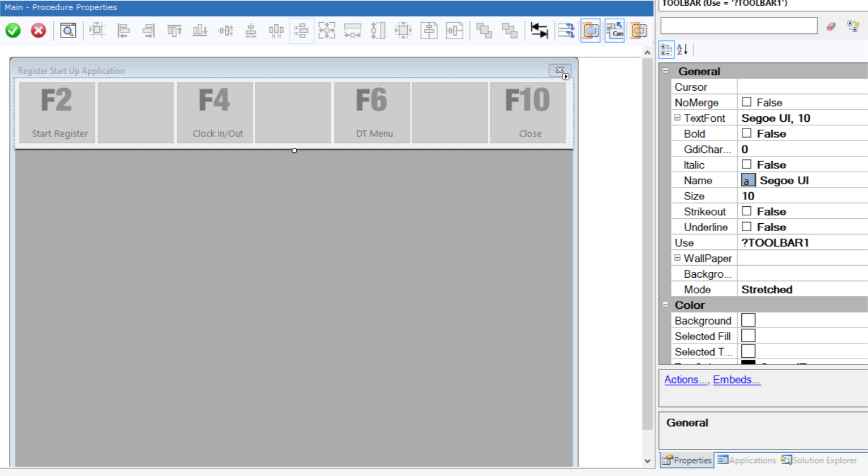Click the F2 Start Register button
This screenshot has height=476, width=868.
pos(57,112)
